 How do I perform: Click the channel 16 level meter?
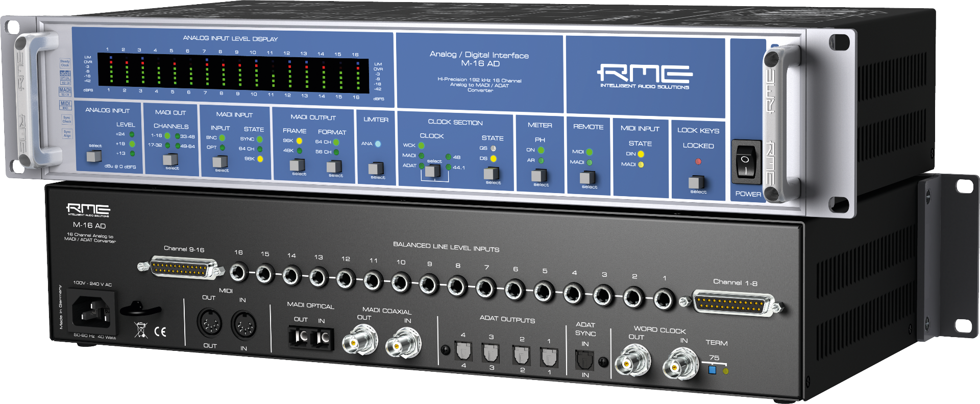[x=358, y=77]
